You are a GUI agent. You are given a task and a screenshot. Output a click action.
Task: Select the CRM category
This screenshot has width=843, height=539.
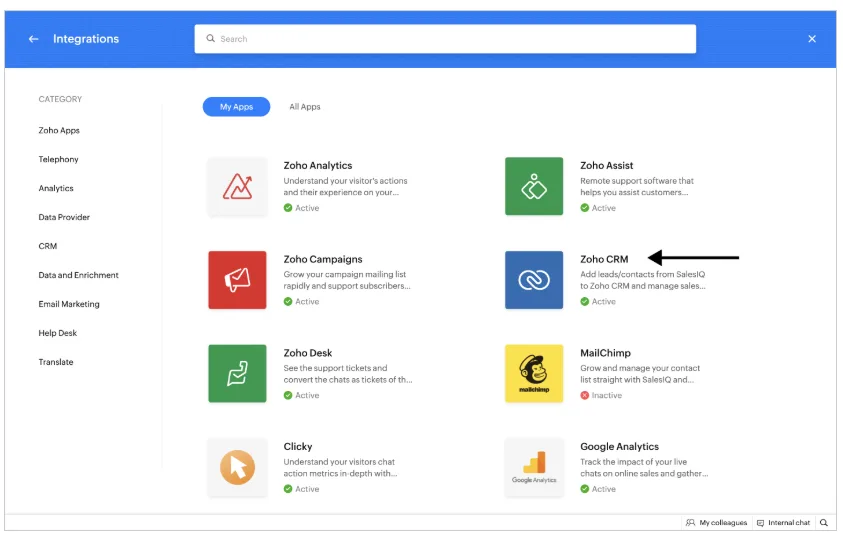pos(48,246)
